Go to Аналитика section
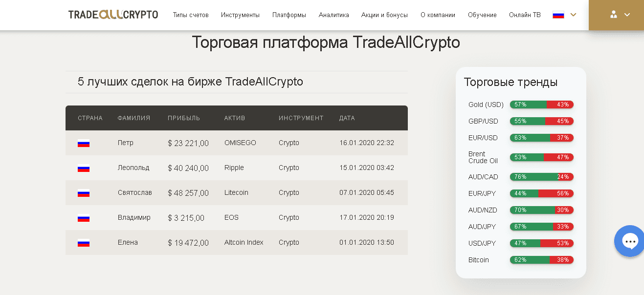Image resolution: width=644 pixels, height=295 pixels. point(333,15)
